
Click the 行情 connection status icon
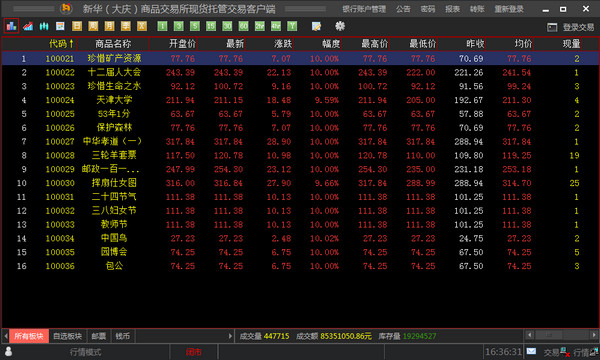[594, 352]
